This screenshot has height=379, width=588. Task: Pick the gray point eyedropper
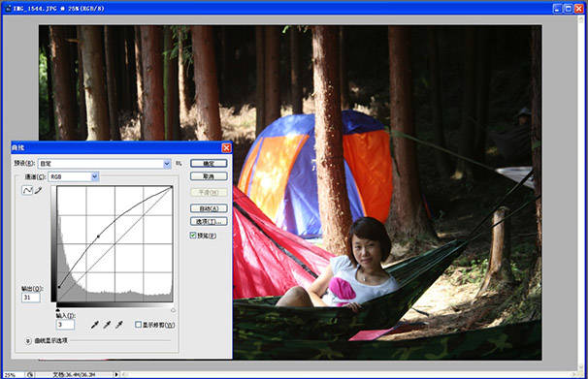[107, 325]
